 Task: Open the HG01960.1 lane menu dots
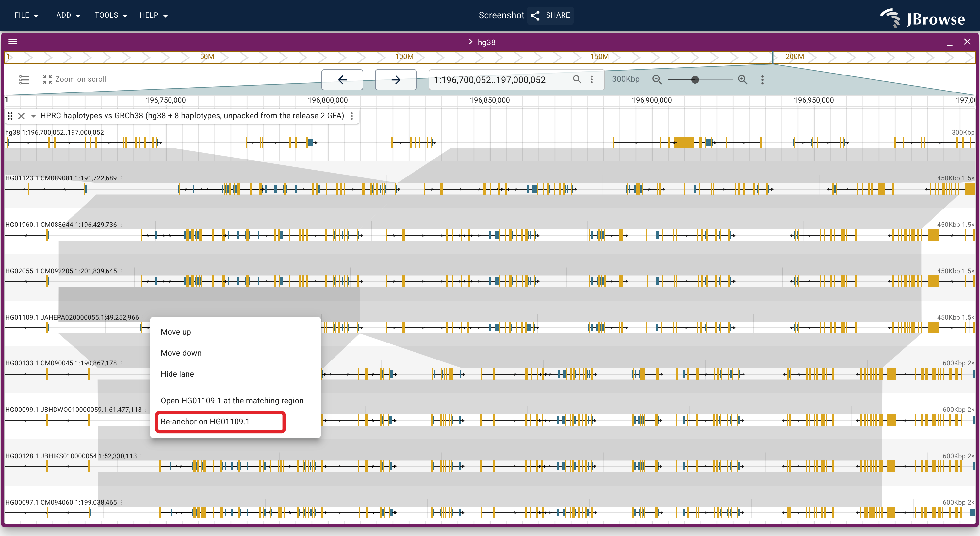click(121, 225)
